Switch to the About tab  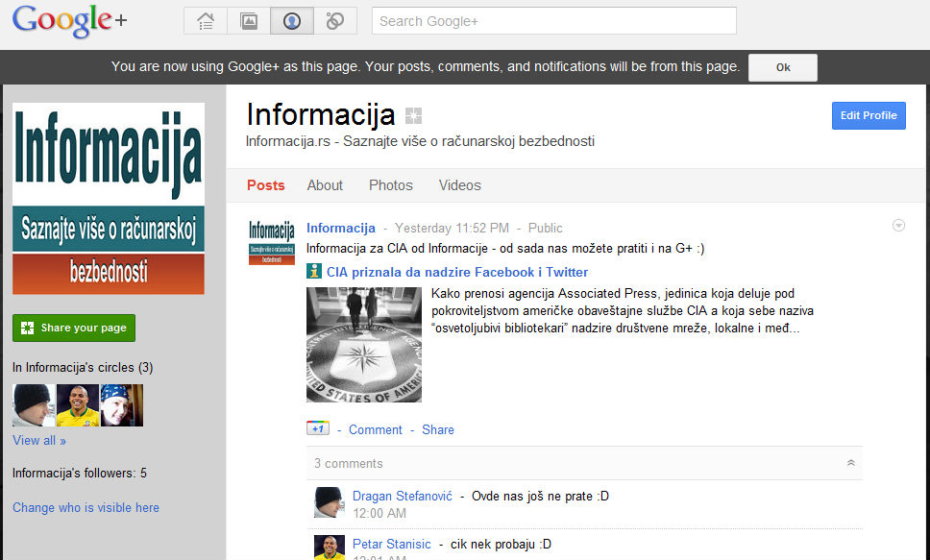point(325,185)
